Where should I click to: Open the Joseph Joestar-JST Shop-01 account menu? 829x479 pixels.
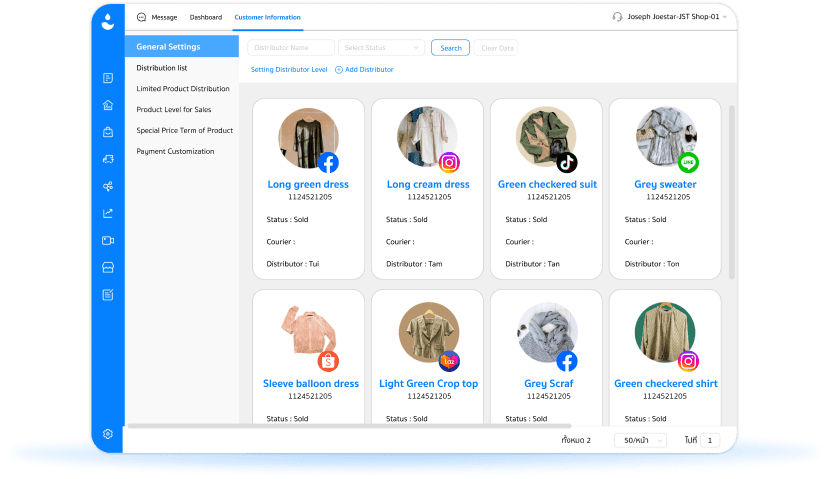tap(669, 17)
